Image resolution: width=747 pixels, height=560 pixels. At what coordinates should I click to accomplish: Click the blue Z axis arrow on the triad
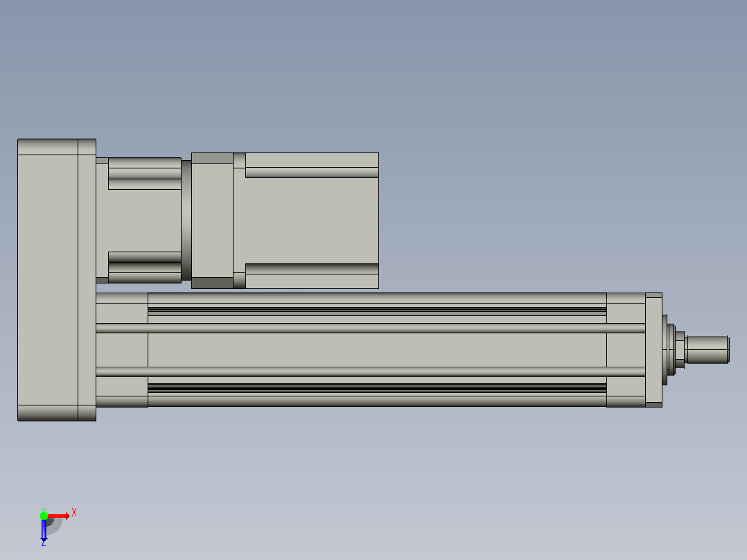(44, 530)
